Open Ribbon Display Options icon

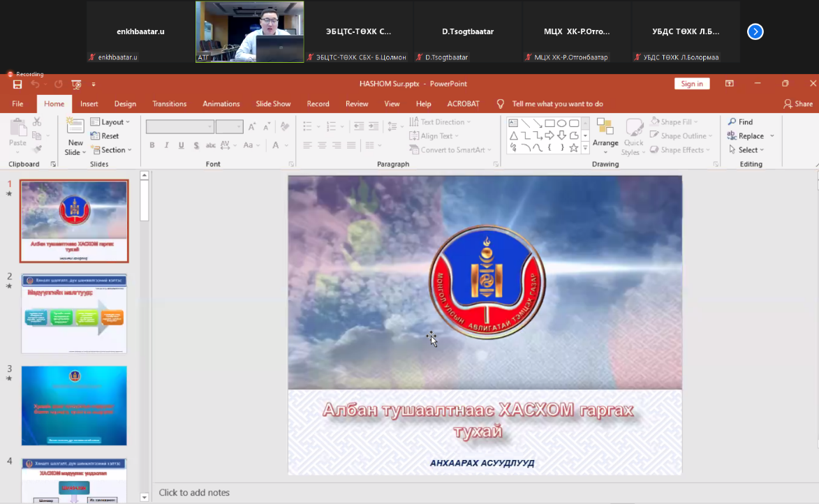point(729,84)
